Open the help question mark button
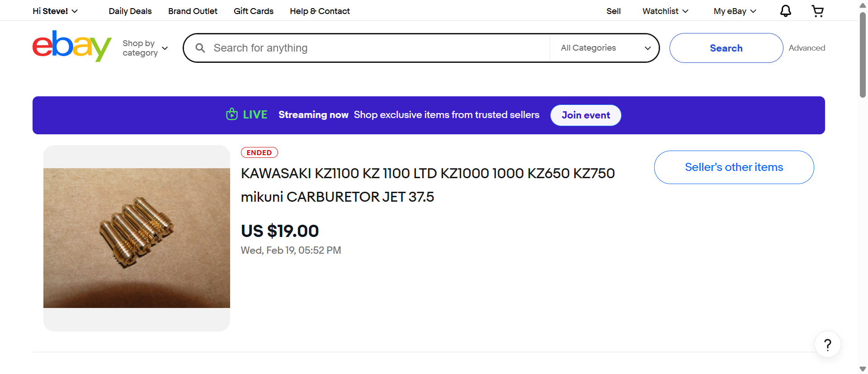 (827, 345)
